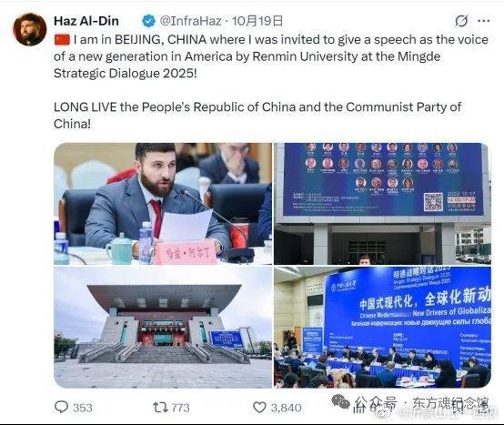Click the tweet text about Renmin University
Viewport: 504px width, 425px height.
tap(271, 56)
